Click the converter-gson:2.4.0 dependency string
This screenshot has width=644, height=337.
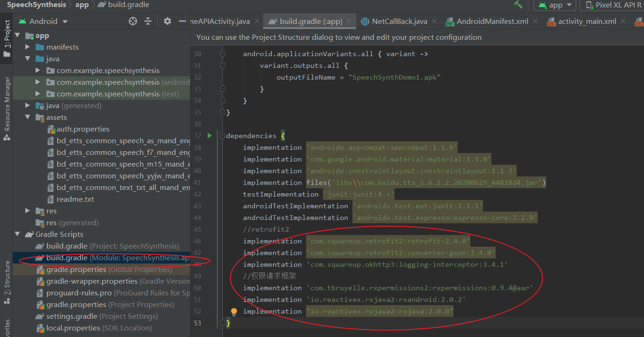(x=401, y=253)
